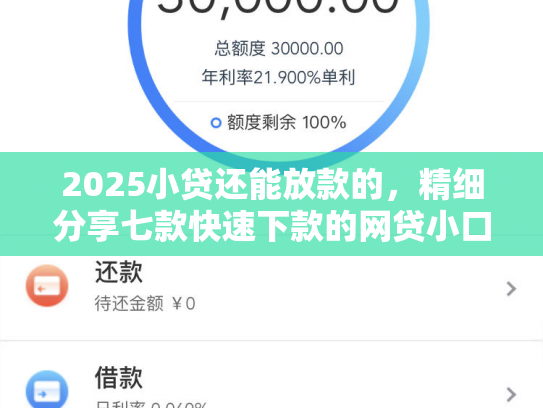Tap the blue 借款 loan icon
This screenshot has height=408, width=543.
(x=47, y=389)
